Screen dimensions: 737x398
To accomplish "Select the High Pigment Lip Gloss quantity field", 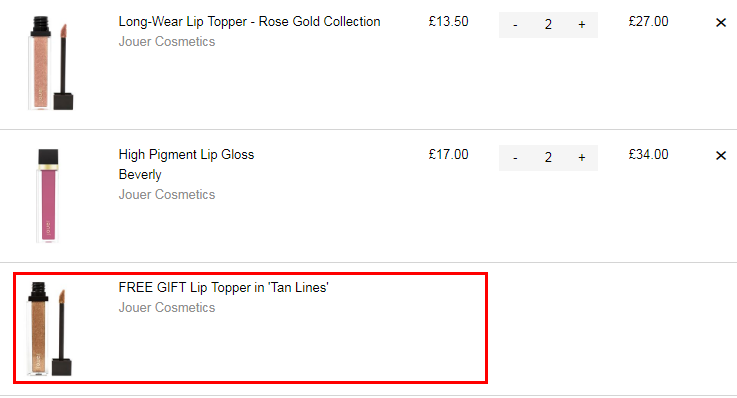I will [548, 157].
